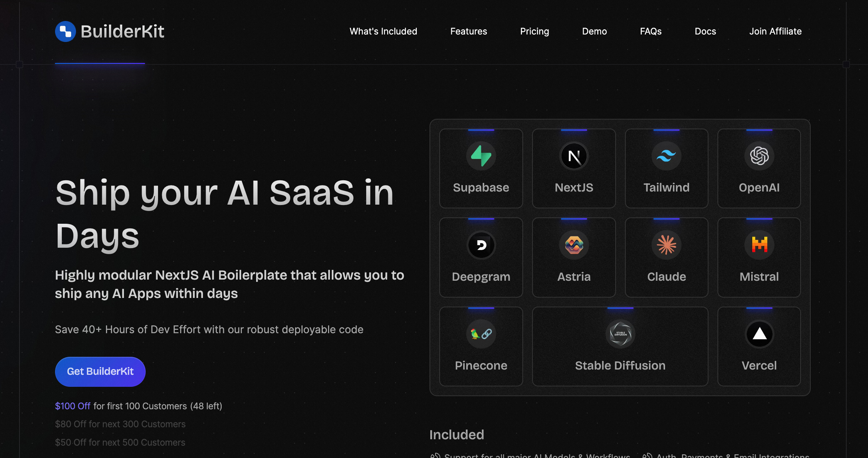Screen dimensions: 868x458
Task: Open the Features nav item
Action: tap(468, 31)
